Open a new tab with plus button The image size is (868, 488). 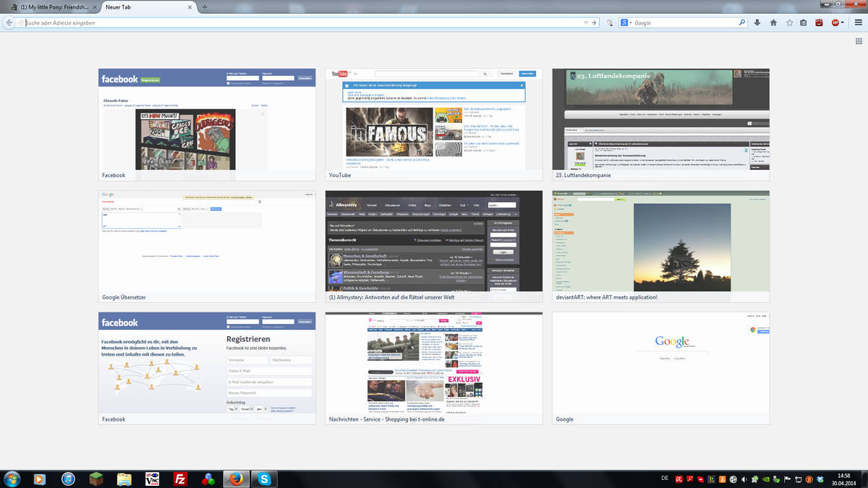(x=205, y=7)
